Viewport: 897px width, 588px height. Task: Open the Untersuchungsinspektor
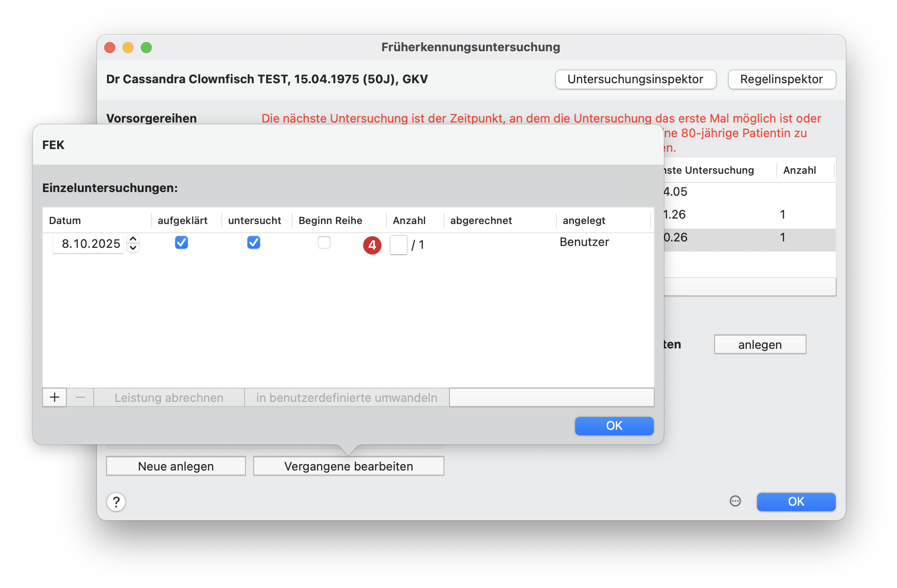[635, 80]
